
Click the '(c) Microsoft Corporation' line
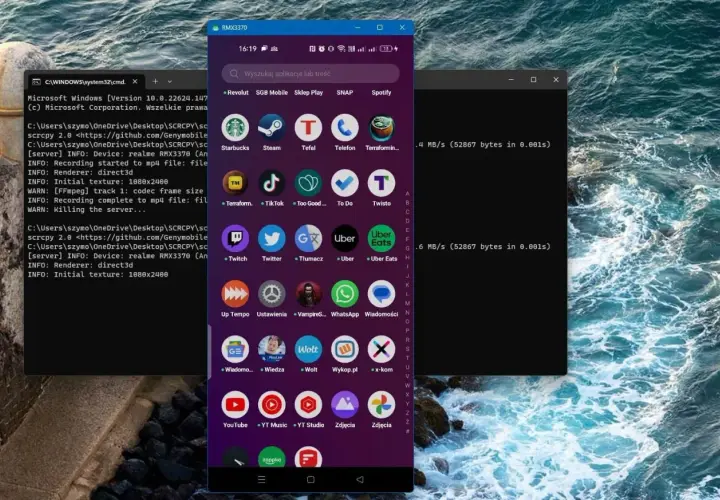click(x=117, y=107)
